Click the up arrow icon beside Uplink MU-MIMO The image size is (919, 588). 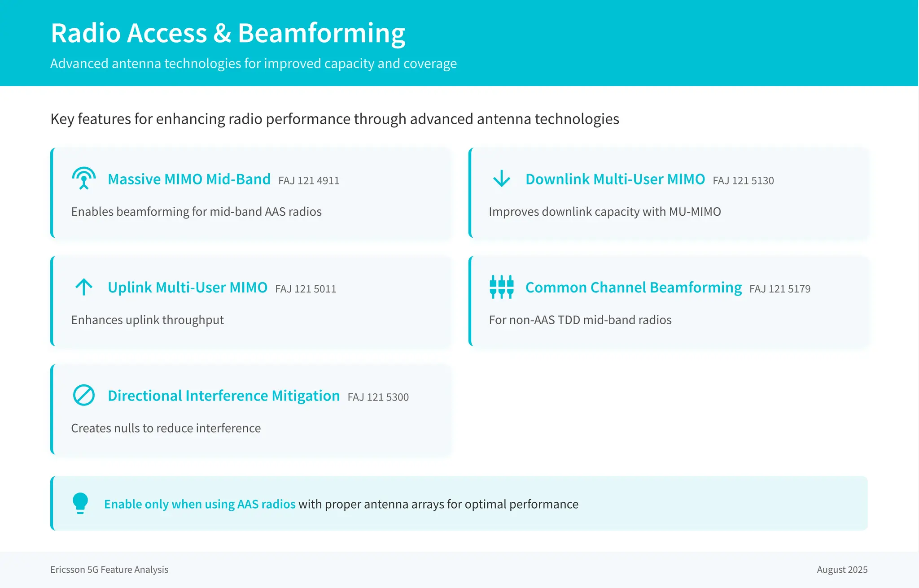point(84,287)
